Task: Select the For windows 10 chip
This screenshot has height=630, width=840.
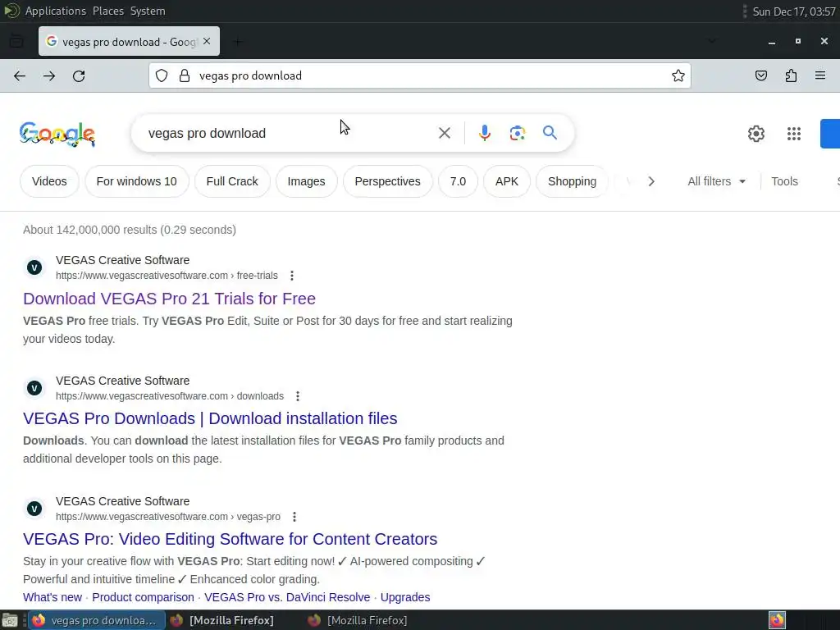Action: [x=137, y=181]
